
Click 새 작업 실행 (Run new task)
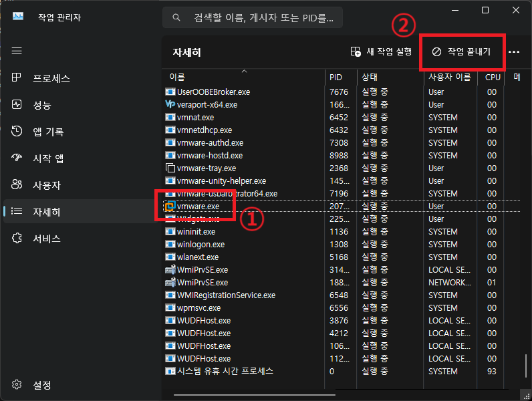pos(381,51)
